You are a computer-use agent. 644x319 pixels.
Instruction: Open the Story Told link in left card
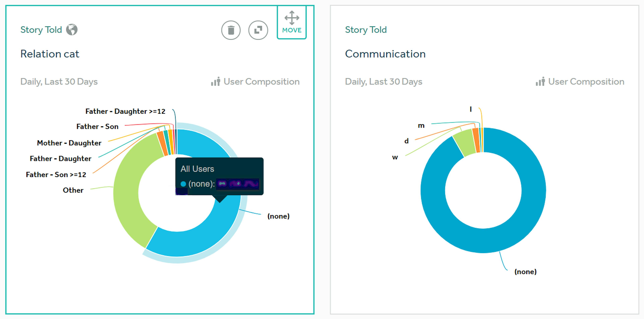41,30
